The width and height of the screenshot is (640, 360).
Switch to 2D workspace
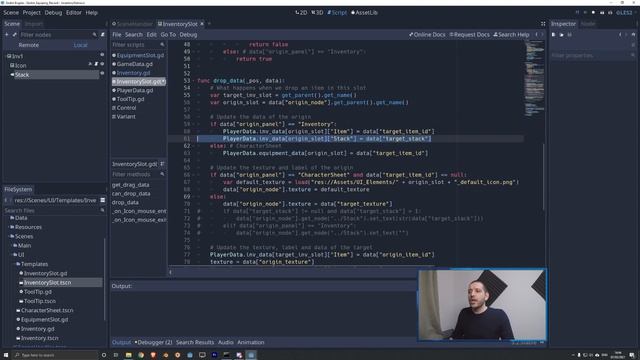point(301,13)
